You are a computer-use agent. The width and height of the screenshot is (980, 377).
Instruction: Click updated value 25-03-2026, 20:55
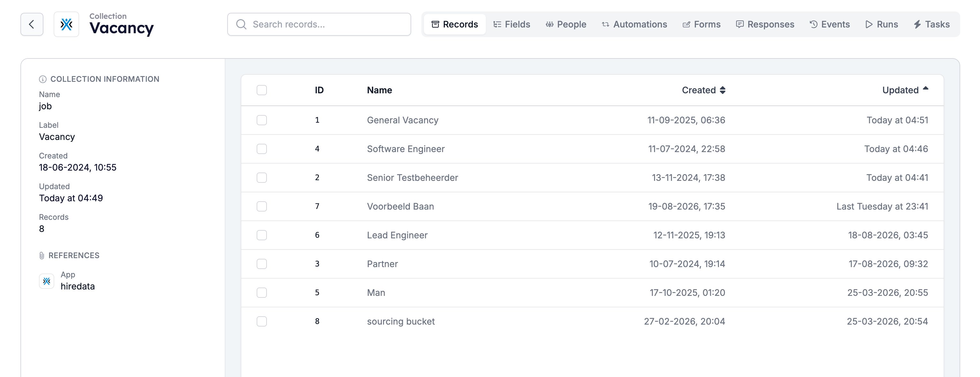click(x=887, y=293)
